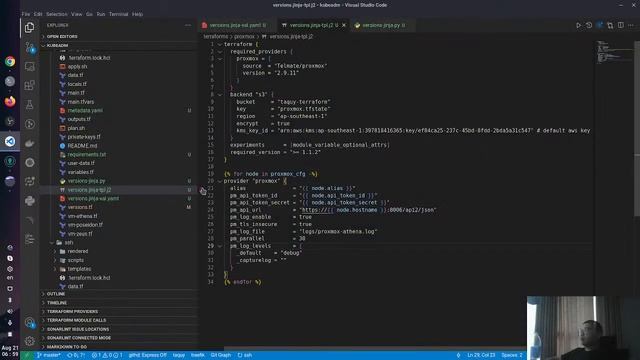
Task: Click the Run file play icon
Action: (578, 25)
